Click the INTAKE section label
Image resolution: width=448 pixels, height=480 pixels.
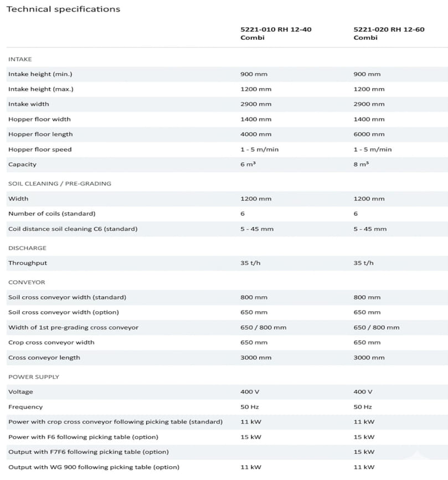[x=20, y=59]
